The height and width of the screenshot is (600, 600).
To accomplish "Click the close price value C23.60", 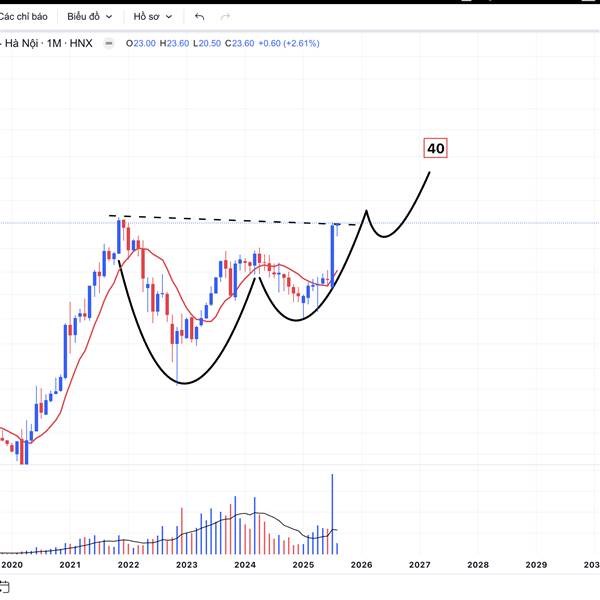I will [240, 43].
